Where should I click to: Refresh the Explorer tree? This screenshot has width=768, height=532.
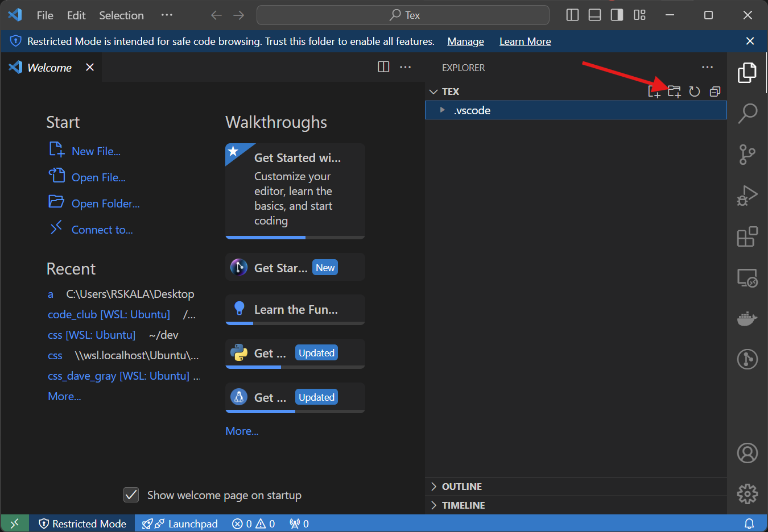click(695, 92)
